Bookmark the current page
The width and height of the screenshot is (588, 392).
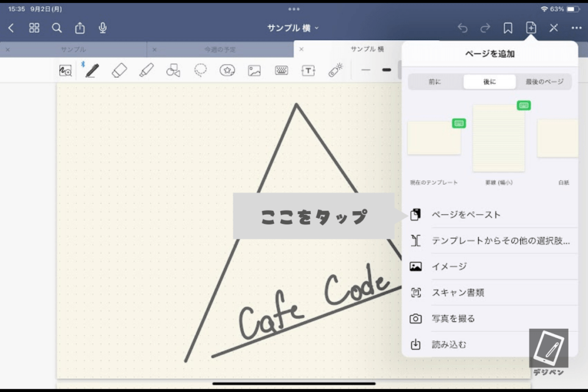pyautogui.click(x=508, y=28)
